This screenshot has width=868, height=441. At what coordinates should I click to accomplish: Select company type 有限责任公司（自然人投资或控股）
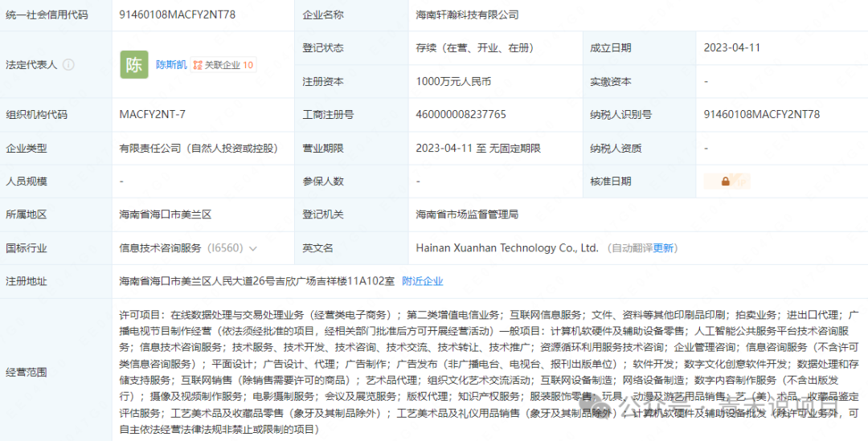coord(199,149)
